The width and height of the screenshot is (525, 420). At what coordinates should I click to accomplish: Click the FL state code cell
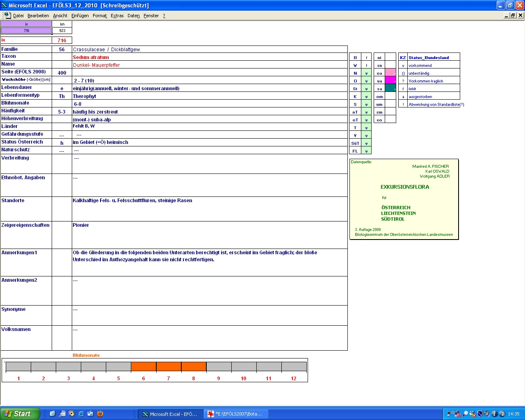pyautogui.click(x=355, y=151)
